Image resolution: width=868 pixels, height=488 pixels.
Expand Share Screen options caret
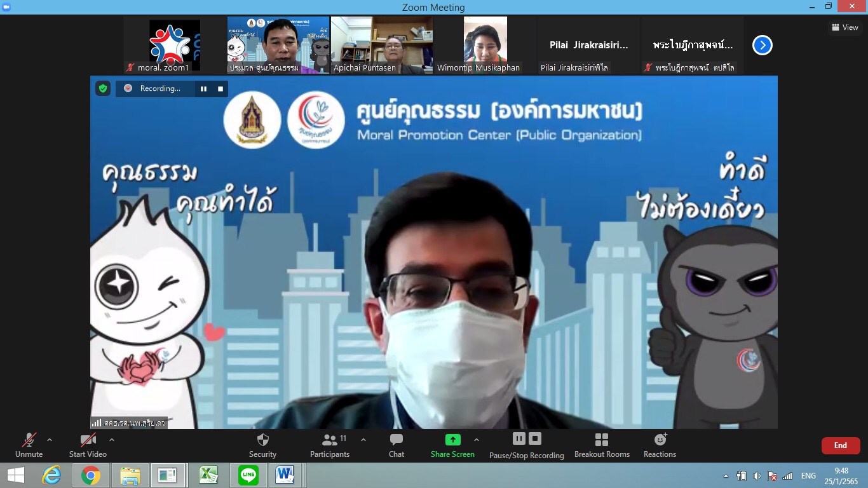(x=477, y=440)
